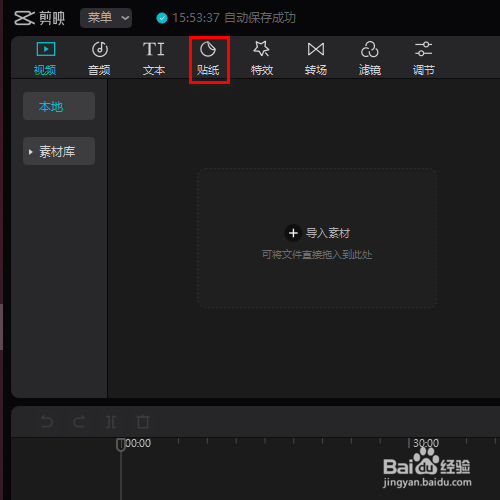
Task: Click the 可将文件直接拖入到此处 hint text
Action: [317, 255]
